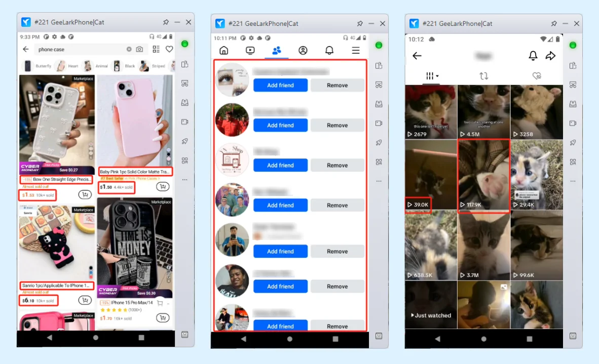599x364 pixels.
Task: Play the video with 39.0K views
Action: pos(431,175)
